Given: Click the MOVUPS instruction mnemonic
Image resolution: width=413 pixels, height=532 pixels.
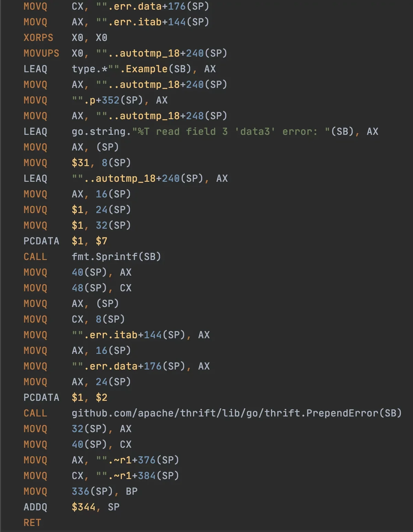Looking at the screenshot, I should pos(41,53).
